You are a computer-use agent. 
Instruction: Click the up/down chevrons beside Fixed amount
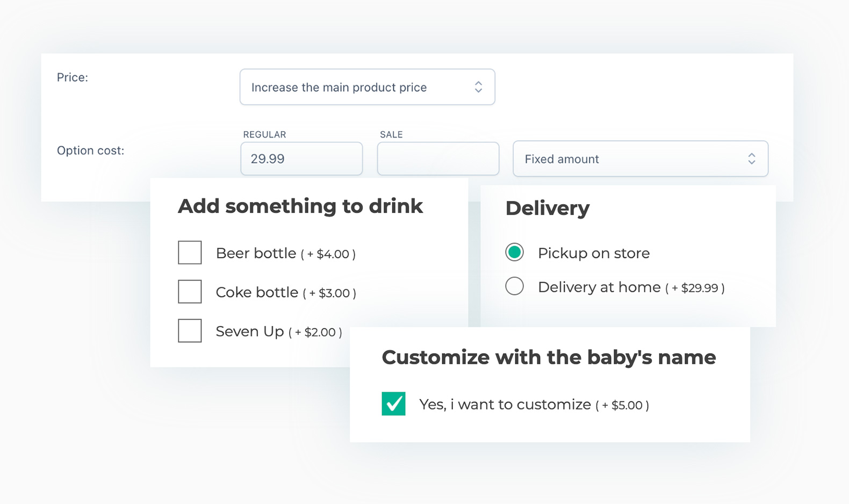(x=752, y=159)
